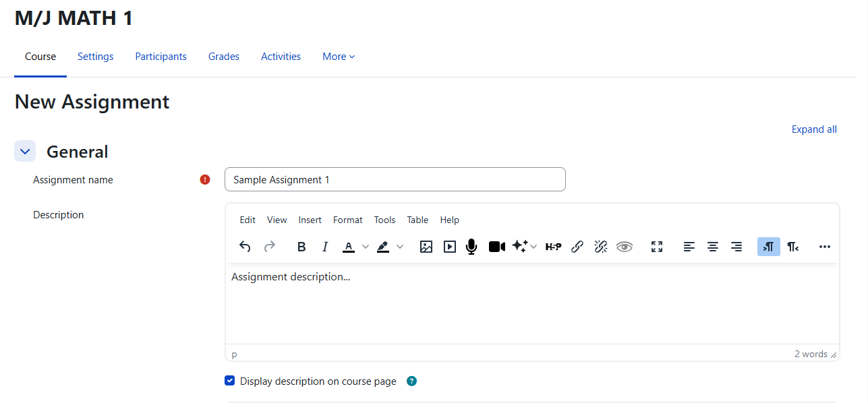Start video recording with the camera icon
This screenshot has width=868, height=403.
[x=496, y=247]
